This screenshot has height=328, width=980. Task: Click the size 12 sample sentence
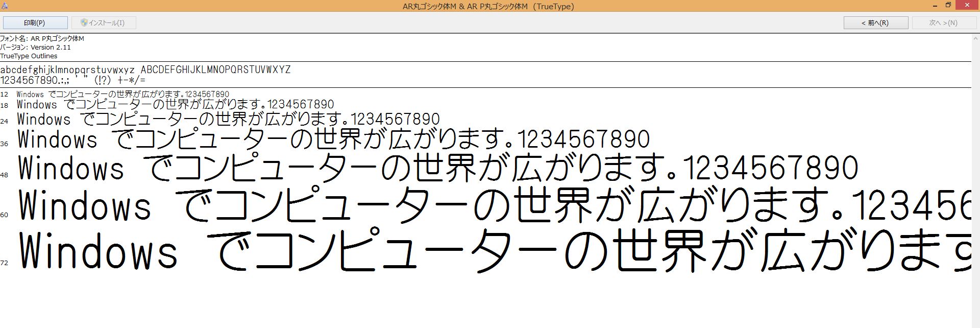tap(123, 95)
